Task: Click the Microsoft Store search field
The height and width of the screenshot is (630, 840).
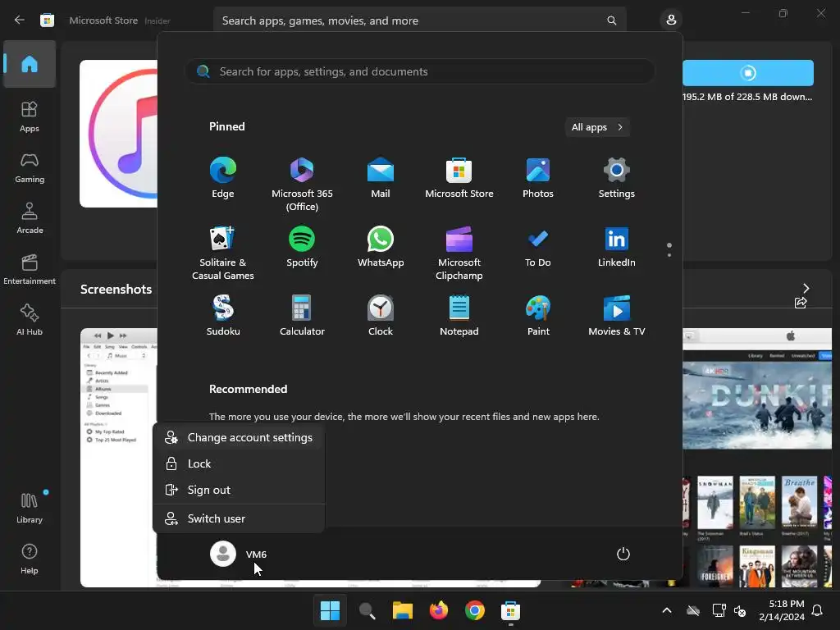Action: pos(419,21)
